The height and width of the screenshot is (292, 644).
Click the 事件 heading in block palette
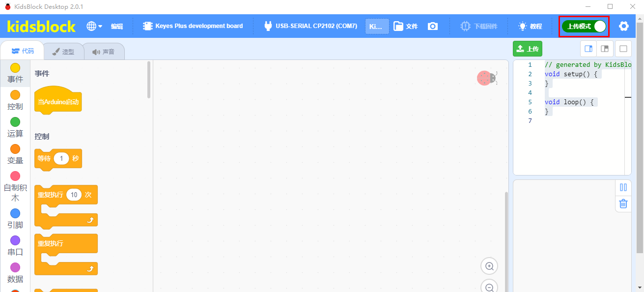[42, 74]
